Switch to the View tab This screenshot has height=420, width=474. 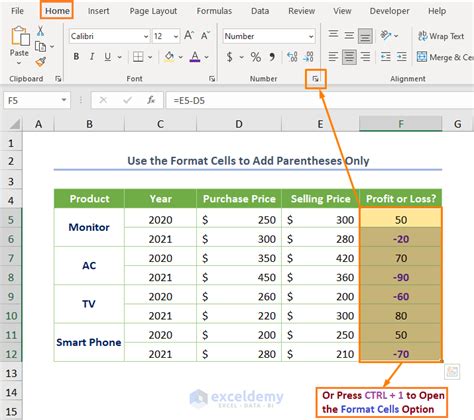pos(342,11)
